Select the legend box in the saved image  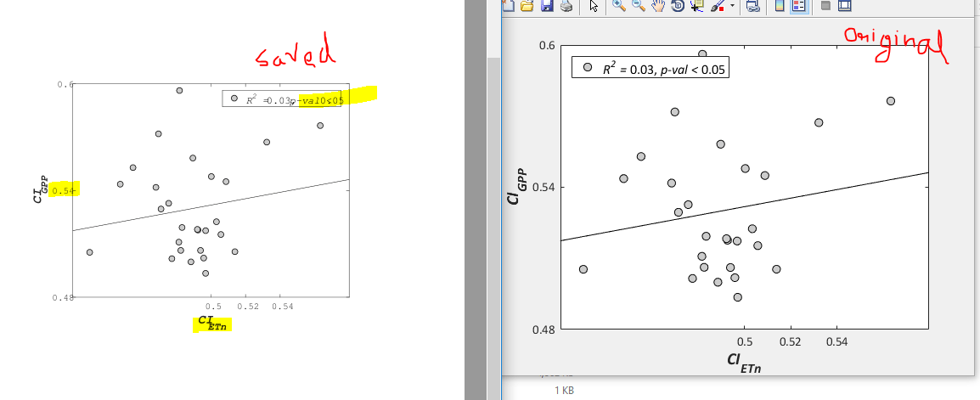pyautogui.click(x=283, y=99)
